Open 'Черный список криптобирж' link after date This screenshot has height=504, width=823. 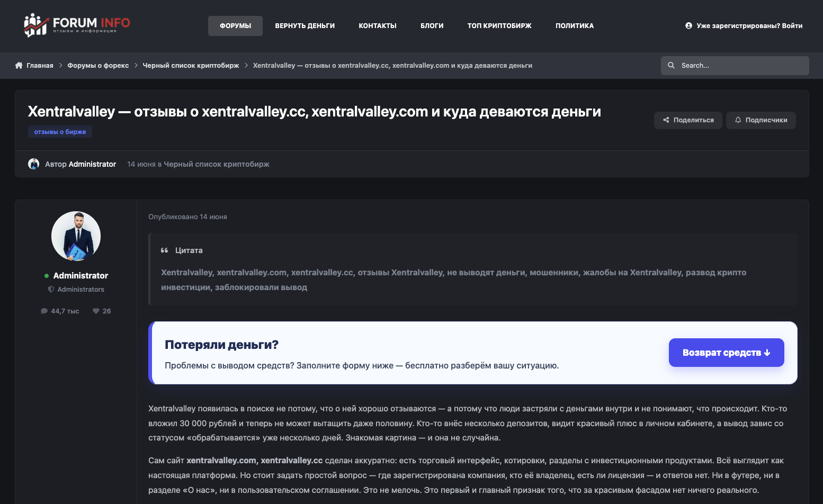(x=217, y=164)
